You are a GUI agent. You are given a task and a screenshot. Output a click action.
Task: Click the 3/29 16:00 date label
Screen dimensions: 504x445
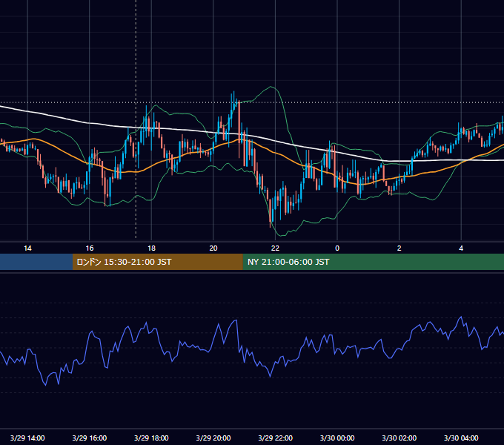[x=90, y=438]
